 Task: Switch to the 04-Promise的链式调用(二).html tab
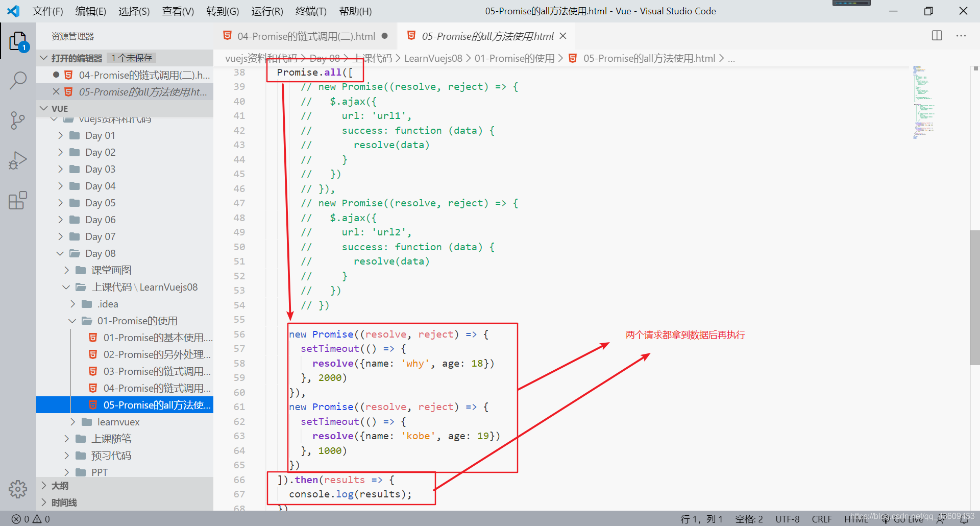click(x=305, y=36)
